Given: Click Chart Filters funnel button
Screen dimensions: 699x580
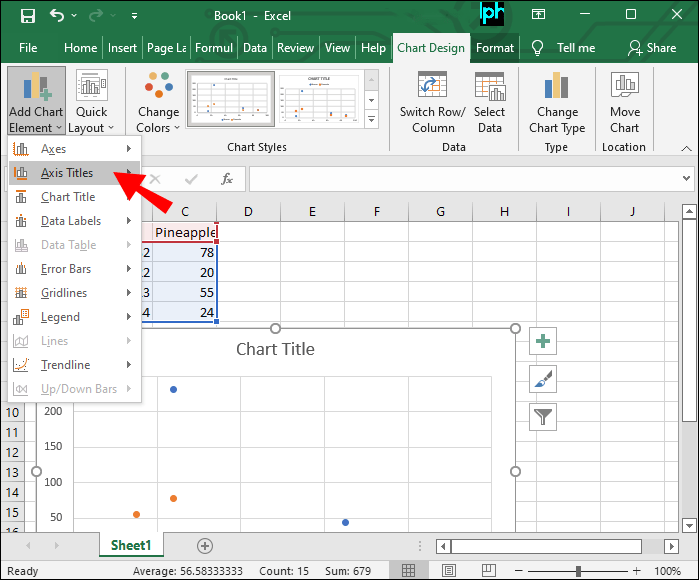Looking at the screenshot, I should pos(543,417).
